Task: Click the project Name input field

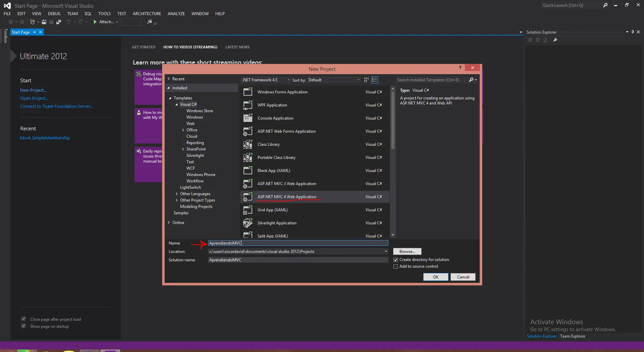Action: [x=298, y=243]
